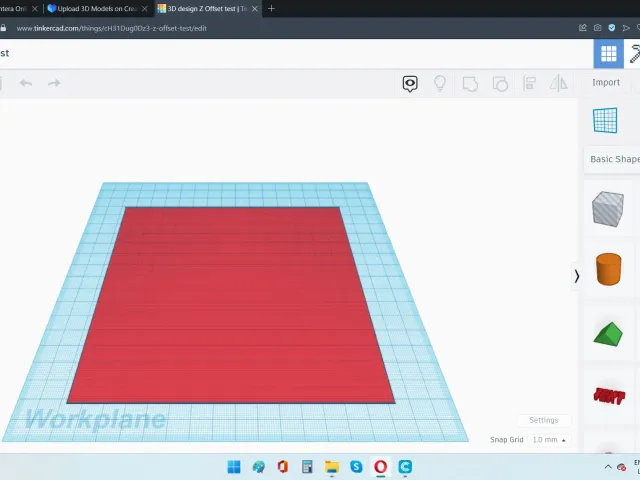Show hidden system tray icons

(x=608, y=467)
